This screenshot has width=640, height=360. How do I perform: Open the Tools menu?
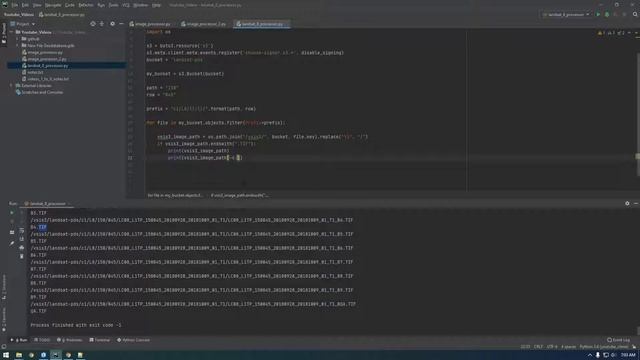point(113,5)
